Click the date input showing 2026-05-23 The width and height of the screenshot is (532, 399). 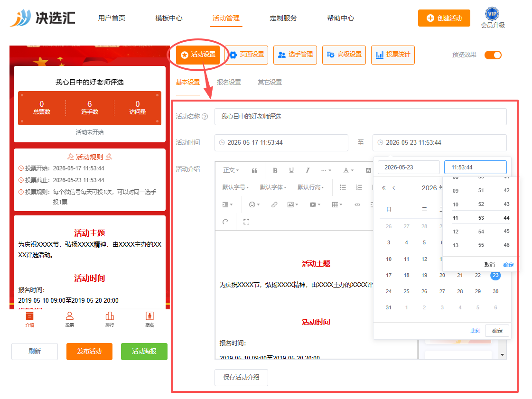coord(409,167)
